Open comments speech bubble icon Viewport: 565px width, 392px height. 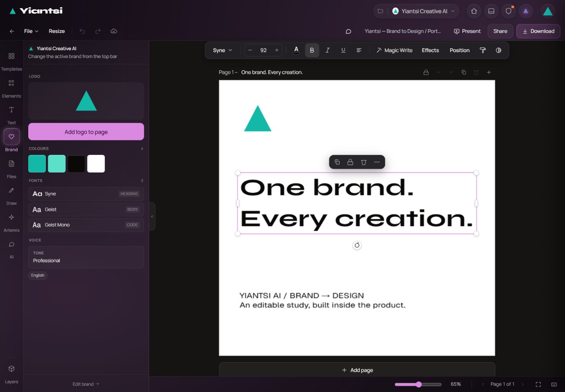348,31
